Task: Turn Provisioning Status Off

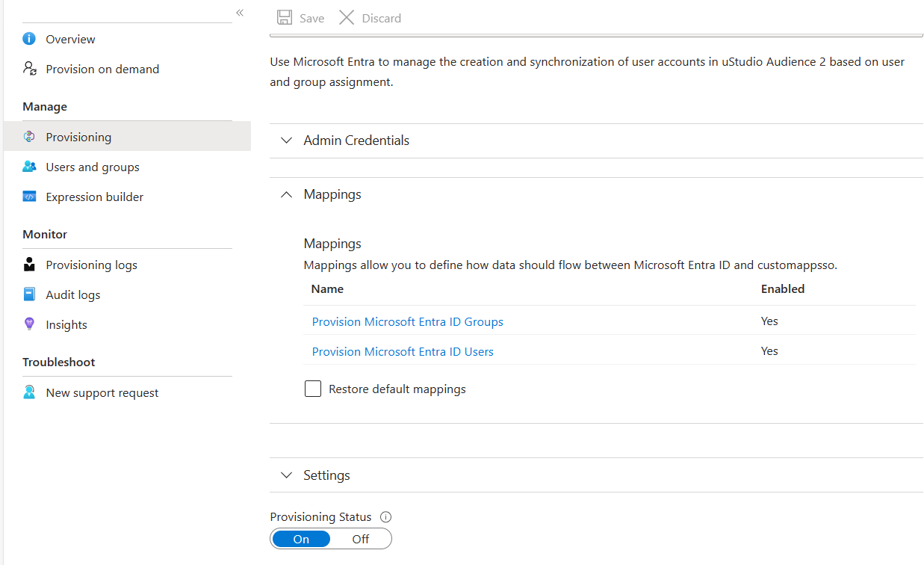Action: (x=361, y=539)
